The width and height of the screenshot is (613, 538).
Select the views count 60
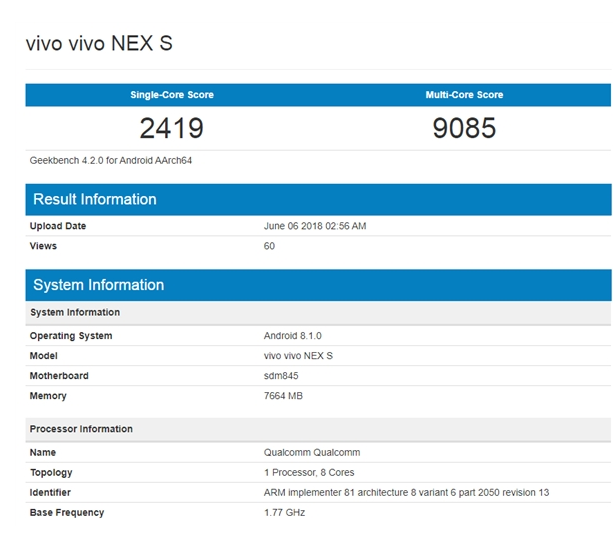[269, 246]
